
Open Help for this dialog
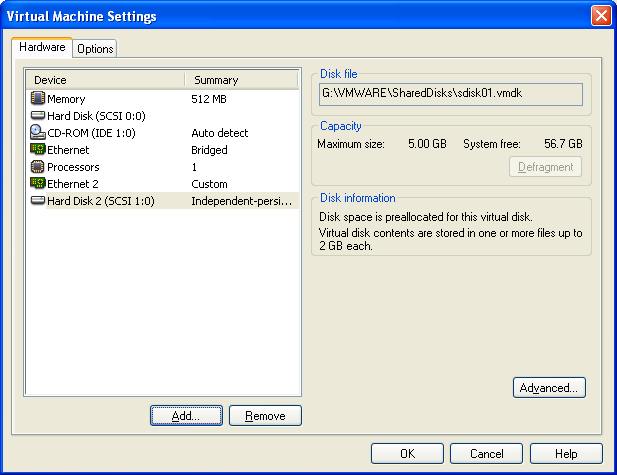[566, 453]
